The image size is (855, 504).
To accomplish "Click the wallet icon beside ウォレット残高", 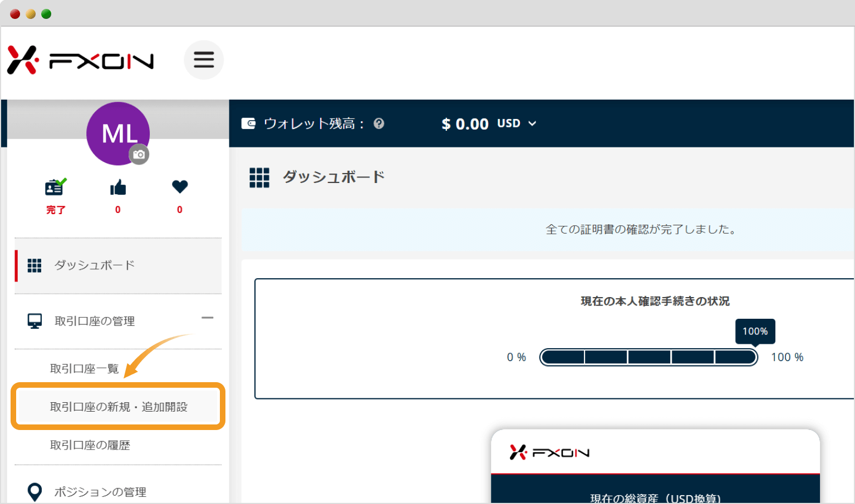I will click(x=248, y=123).
